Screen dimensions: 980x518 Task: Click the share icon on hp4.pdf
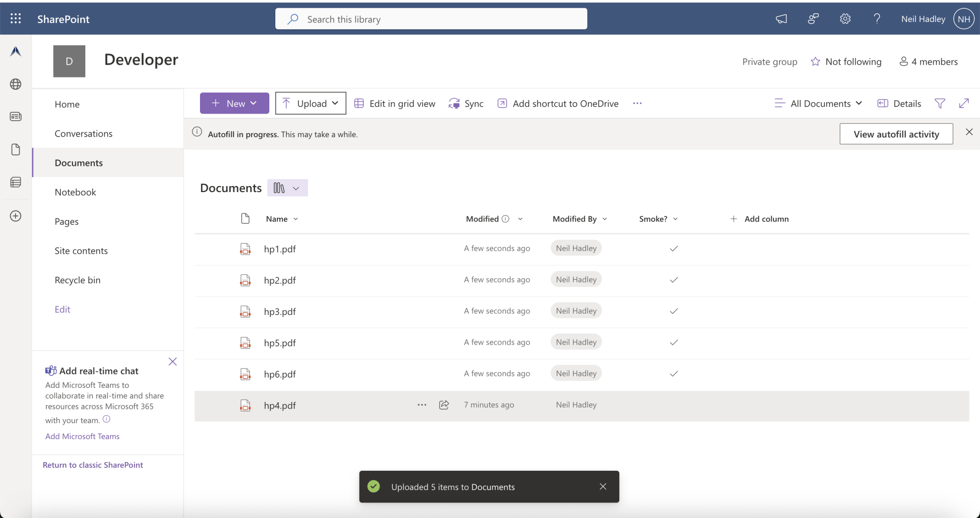(444, 405)
